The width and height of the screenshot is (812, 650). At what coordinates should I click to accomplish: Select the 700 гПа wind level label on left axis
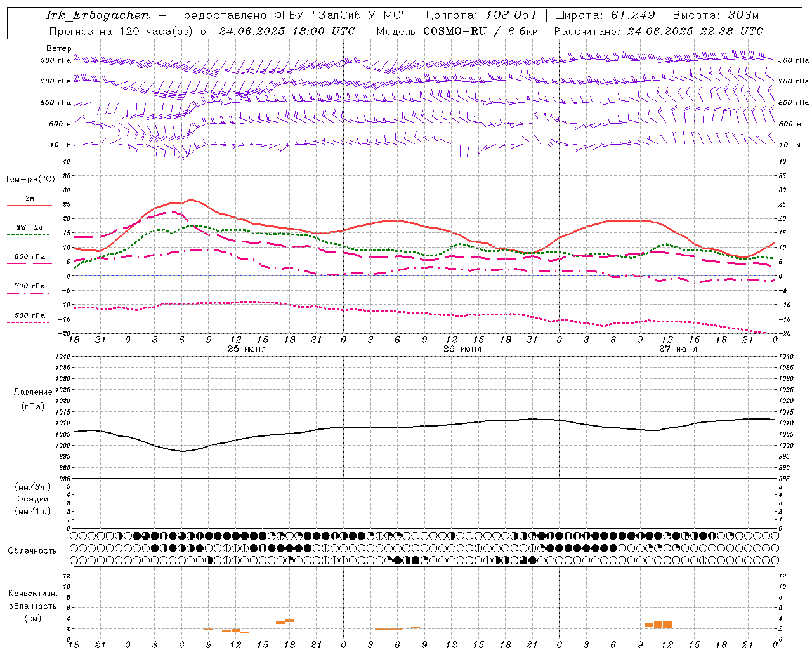coord(56,81)
